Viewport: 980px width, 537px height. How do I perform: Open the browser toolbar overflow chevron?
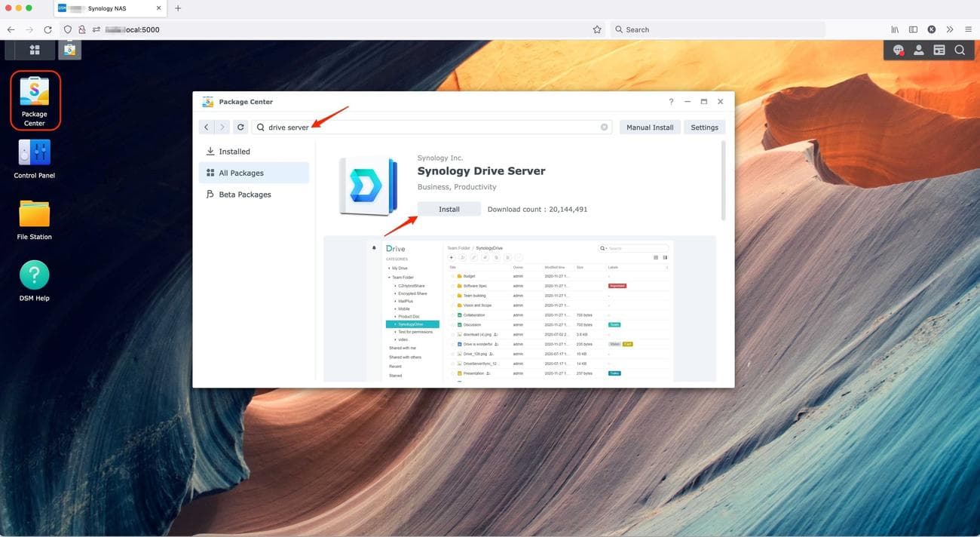[x=949, y=29]
